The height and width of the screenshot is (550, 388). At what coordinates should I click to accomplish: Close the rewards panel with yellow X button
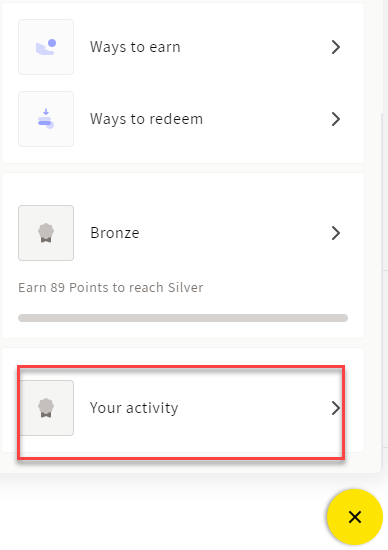point(355,517)
